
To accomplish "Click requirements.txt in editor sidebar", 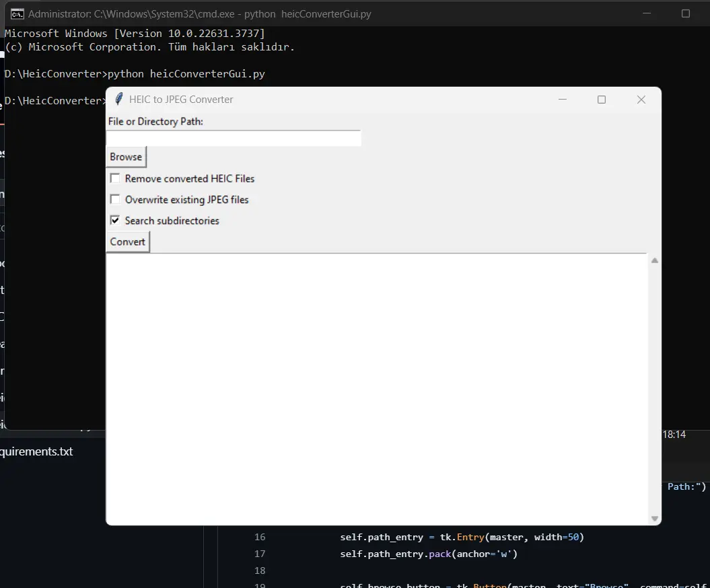I will click(36, 451).
